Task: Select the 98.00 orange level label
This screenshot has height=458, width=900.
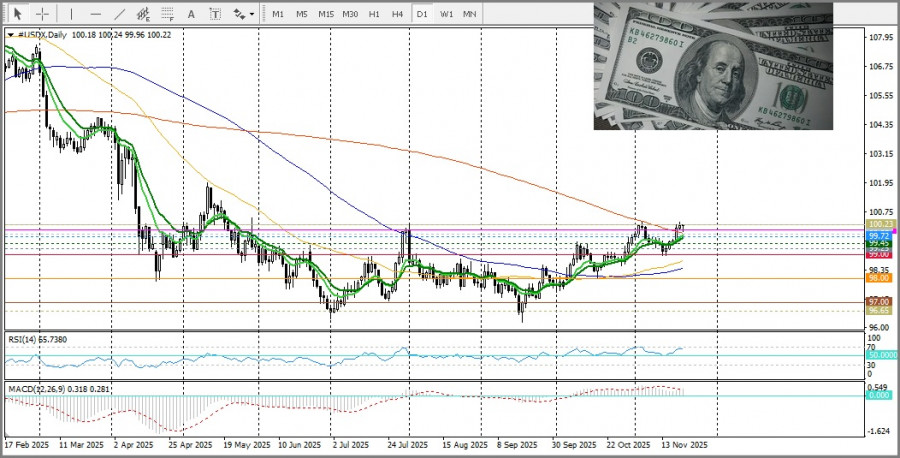Action: pyautogui.click(x=879, y=278)
